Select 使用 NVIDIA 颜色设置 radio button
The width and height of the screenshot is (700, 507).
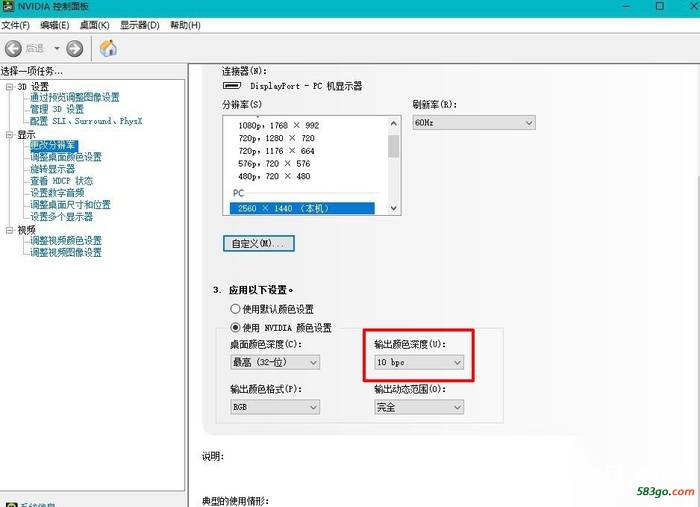tap(235, 327)
